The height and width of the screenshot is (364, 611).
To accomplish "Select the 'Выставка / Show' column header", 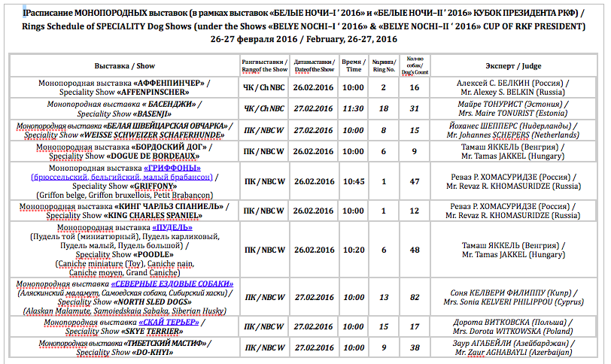I will (x=125, y=65).
